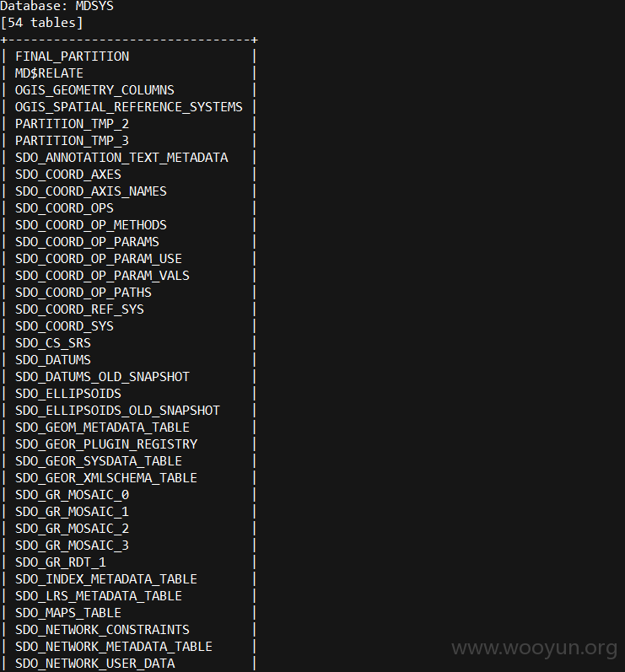Click the www.wooyun.org watermark link

pyautogui.click(x=534, y=648)
